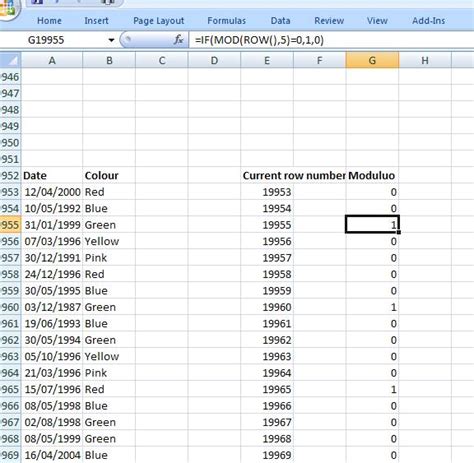474x463 pixels.
Task: Open the Review ribbon tab
Action: [x=329, y=21]
